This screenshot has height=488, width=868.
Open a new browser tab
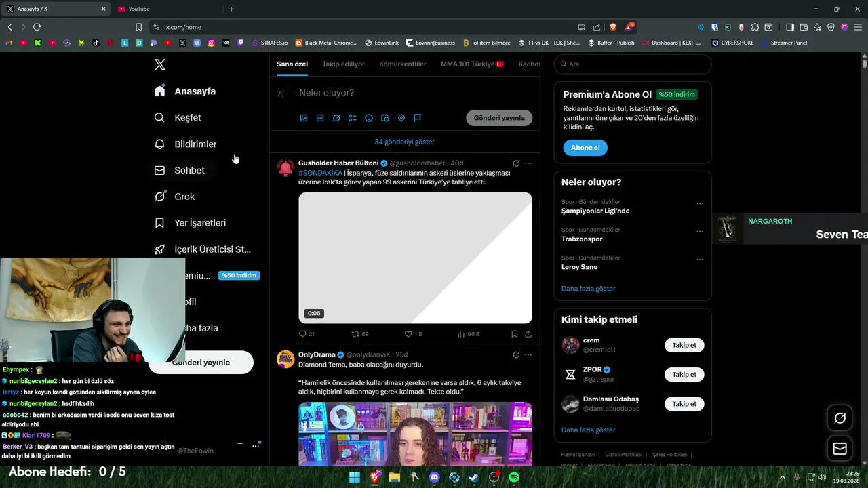point(231,9)
